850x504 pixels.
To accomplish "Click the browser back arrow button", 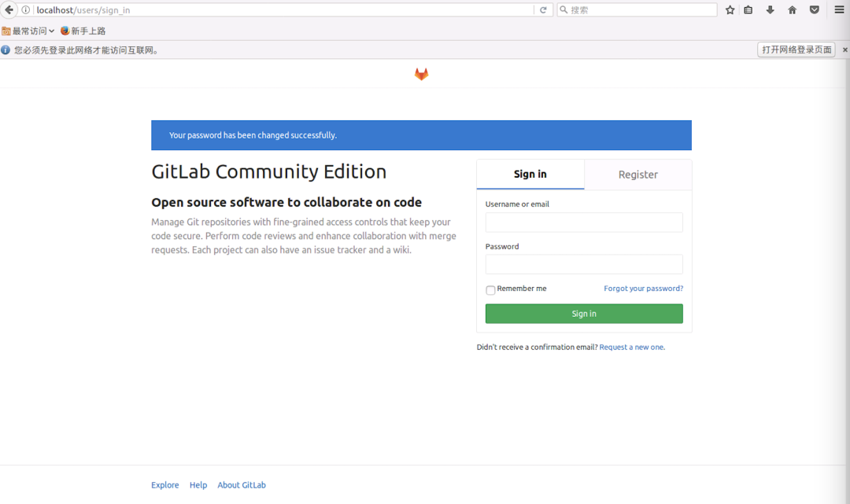I will pos(9,9).
